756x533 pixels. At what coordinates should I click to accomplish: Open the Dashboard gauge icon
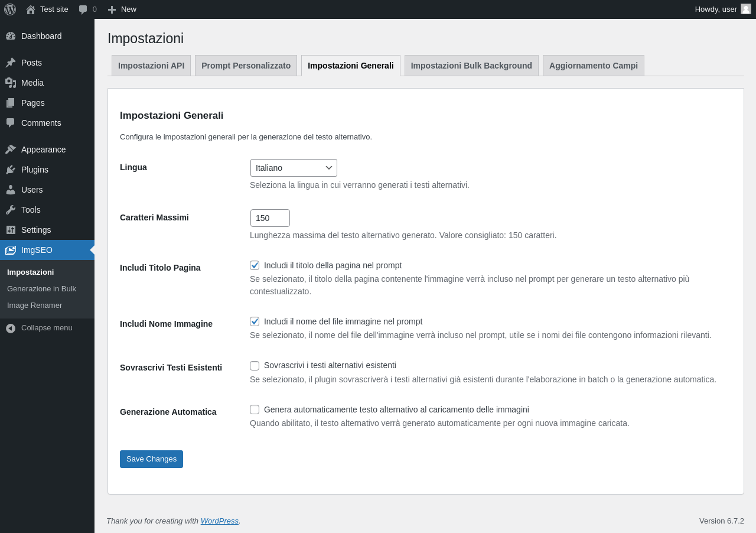point(11,36)
